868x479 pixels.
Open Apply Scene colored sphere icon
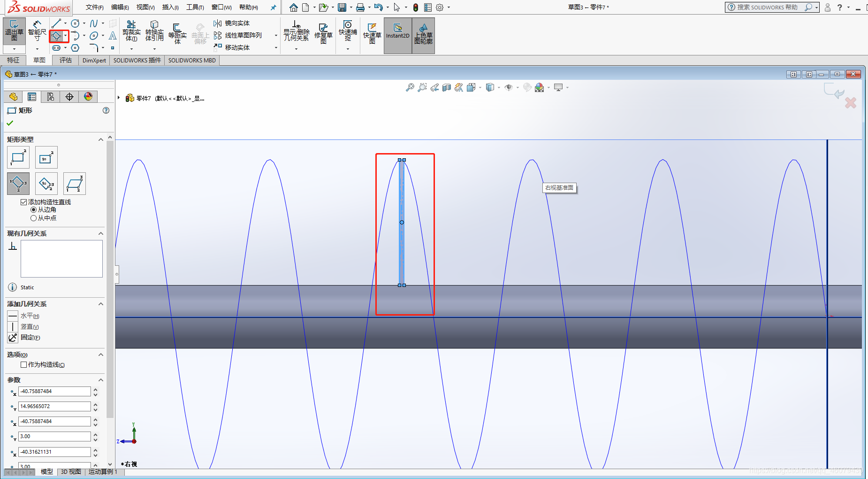point(539,87)
